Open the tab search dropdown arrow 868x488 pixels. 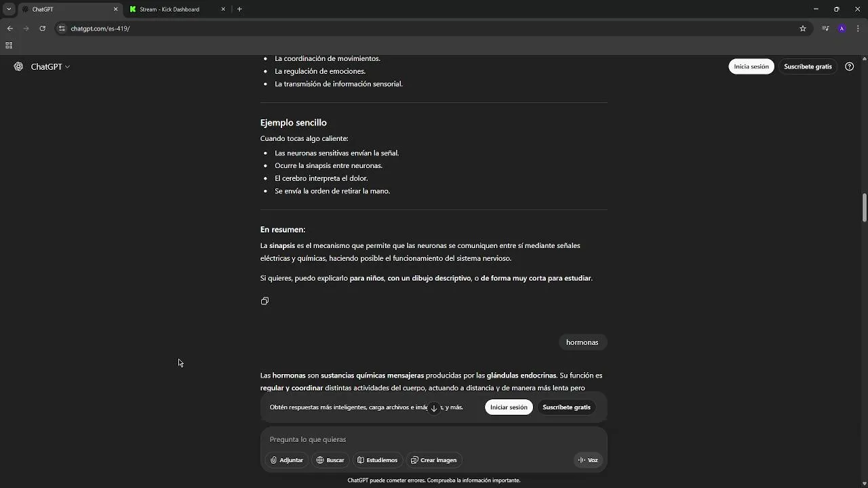9,9
